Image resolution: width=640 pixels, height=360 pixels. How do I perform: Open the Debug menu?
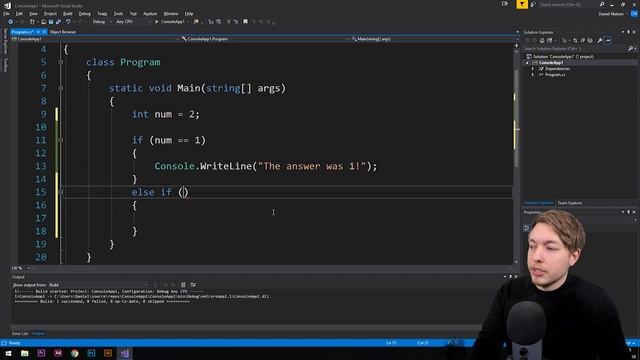[84, 14]
